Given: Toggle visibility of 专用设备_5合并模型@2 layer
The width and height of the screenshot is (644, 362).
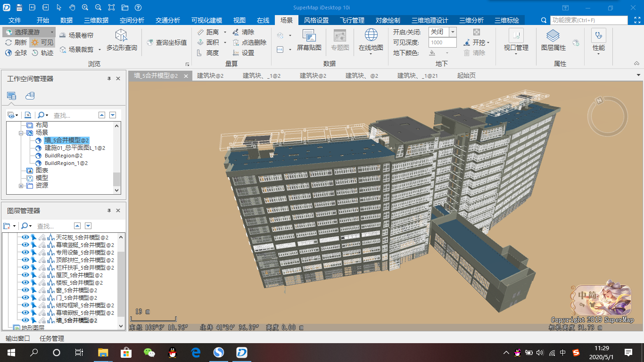Looking at the screenshot, I should tap(25, 253).
